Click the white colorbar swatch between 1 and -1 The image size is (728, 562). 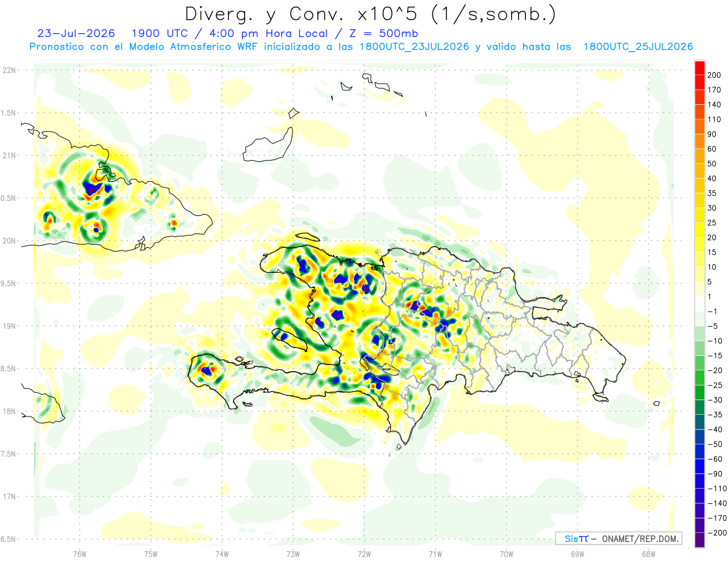point(699,304)
